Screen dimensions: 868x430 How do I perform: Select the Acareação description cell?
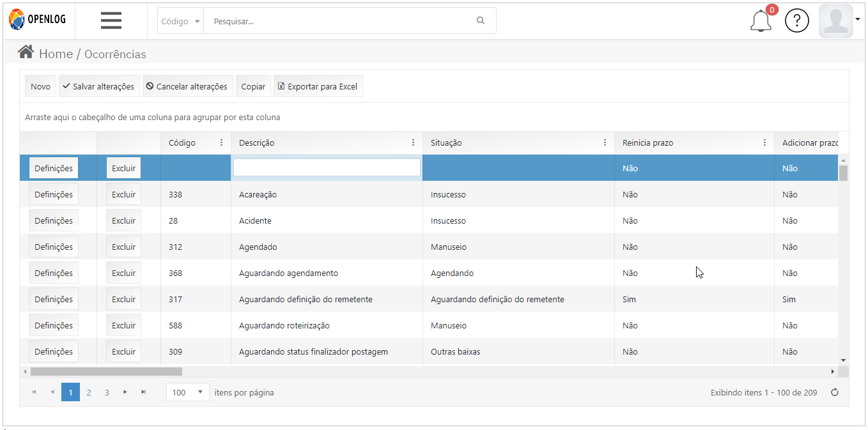click(327, 194)
